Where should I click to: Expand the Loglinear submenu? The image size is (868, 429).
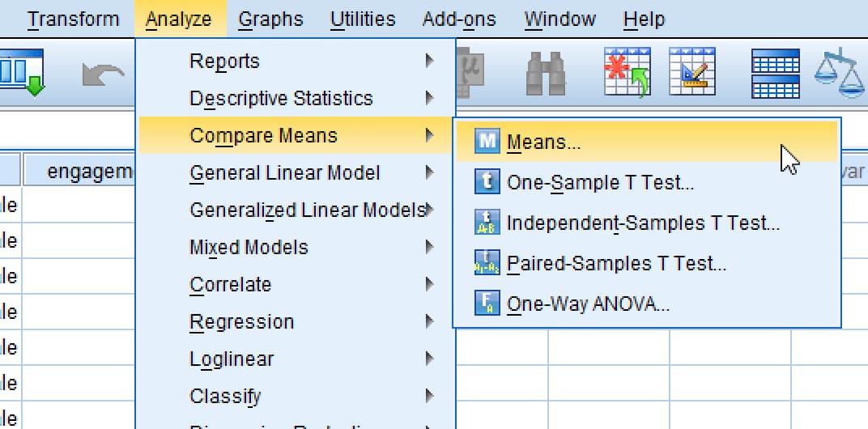[x=296, y=359]
